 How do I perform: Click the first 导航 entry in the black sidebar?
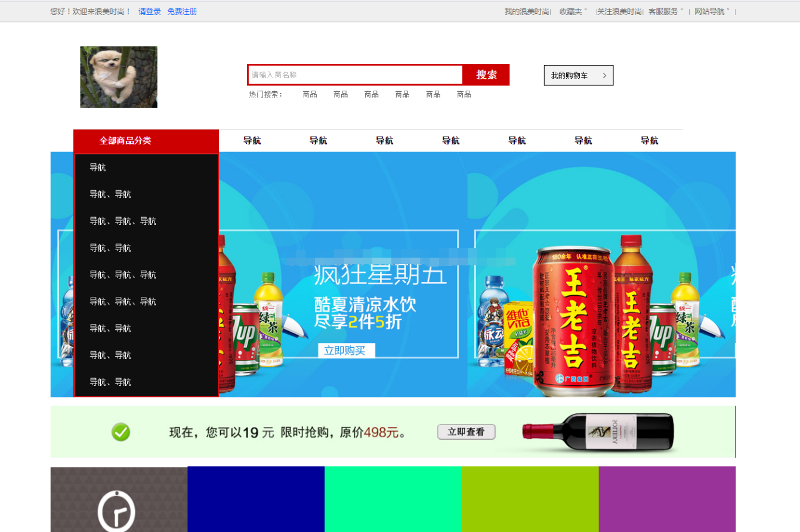(98, 168)
